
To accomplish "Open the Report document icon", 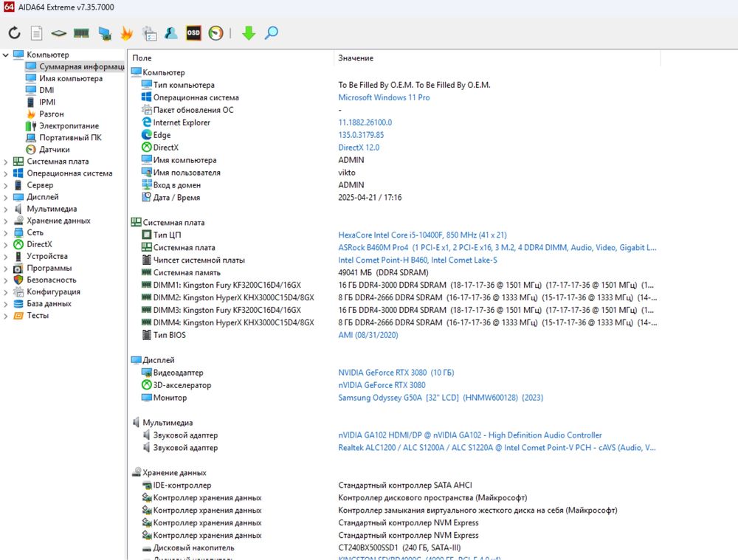I will (x=36, y=33).
